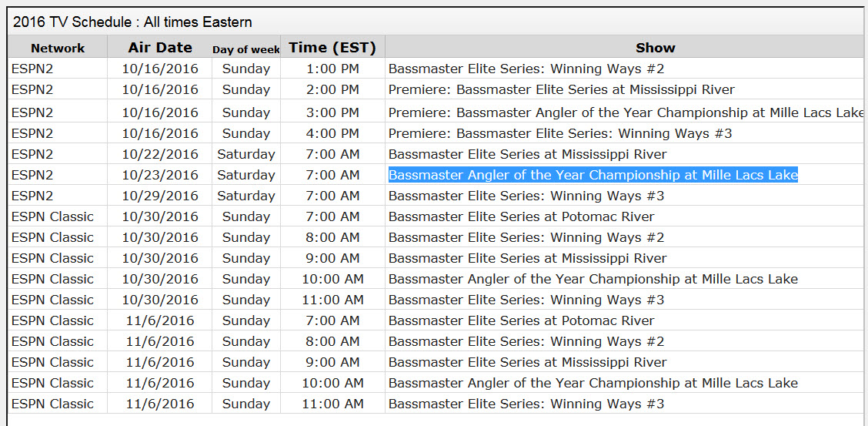
Task: Click the Day of week column header
Action: click(245, 49)
